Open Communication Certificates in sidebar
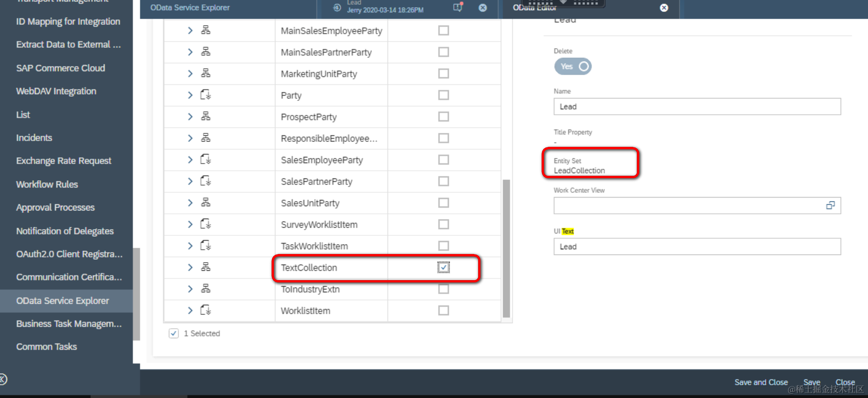Image resolution: width=868 pixels, height=398 pixels. click(69, 277)
